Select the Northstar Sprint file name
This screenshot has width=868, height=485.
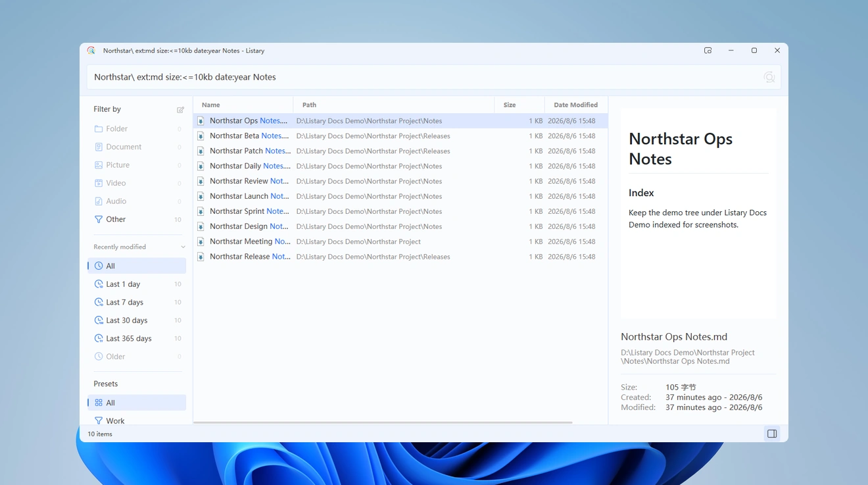click(x=250, y=211)
